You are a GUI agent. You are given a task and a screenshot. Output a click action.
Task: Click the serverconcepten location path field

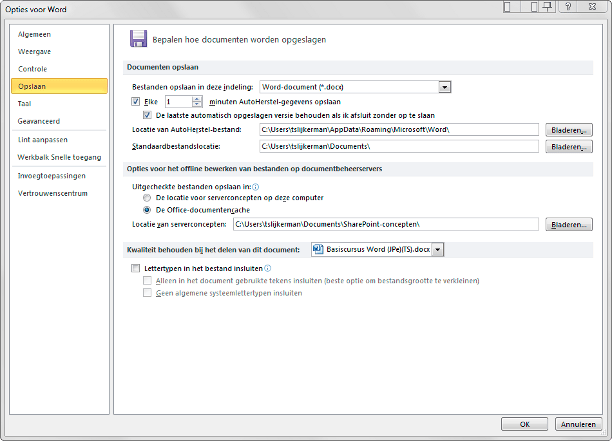coord(386,224)
